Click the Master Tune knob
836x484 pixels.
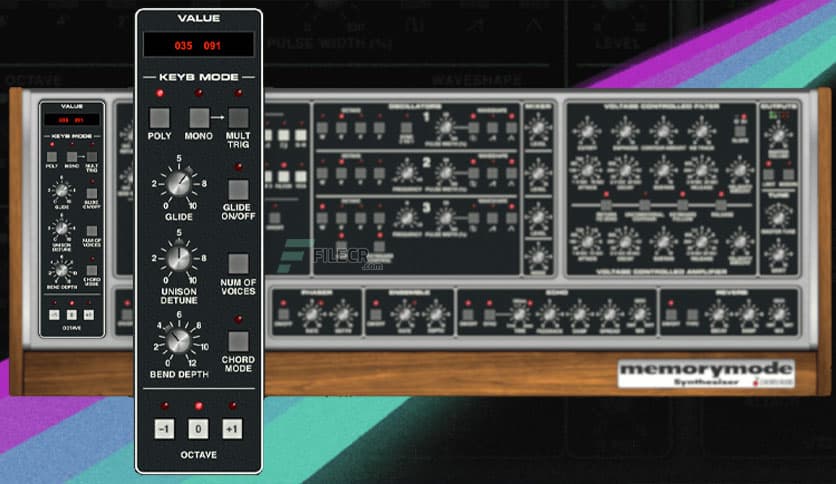[x=778, y=217]
